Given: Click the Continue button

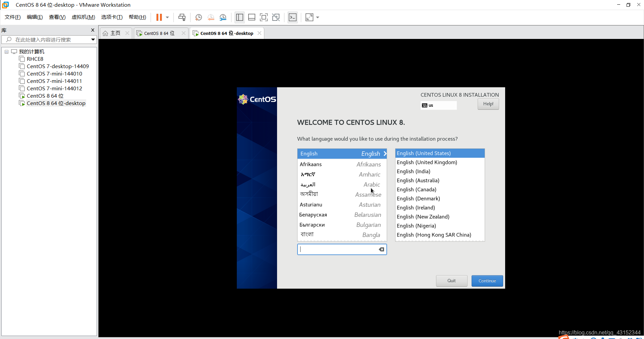Looking at the screenshot, I should 487,281.
